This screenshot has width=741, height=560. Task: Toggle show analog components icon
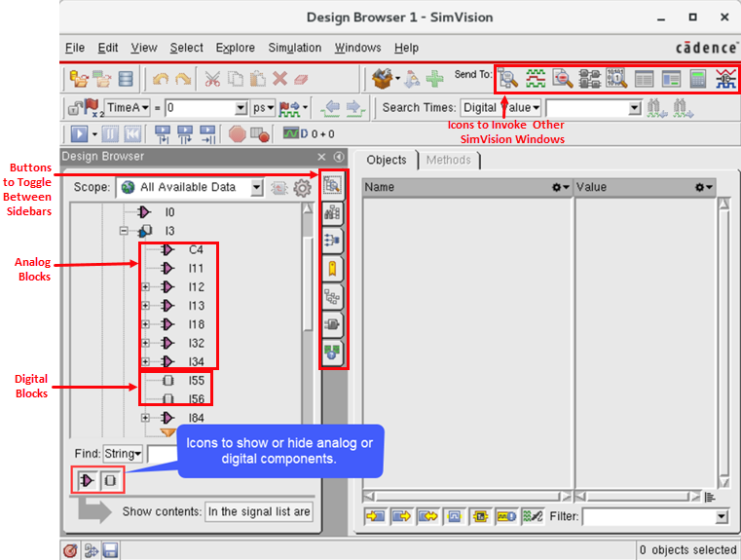click(x=87, y=480)
